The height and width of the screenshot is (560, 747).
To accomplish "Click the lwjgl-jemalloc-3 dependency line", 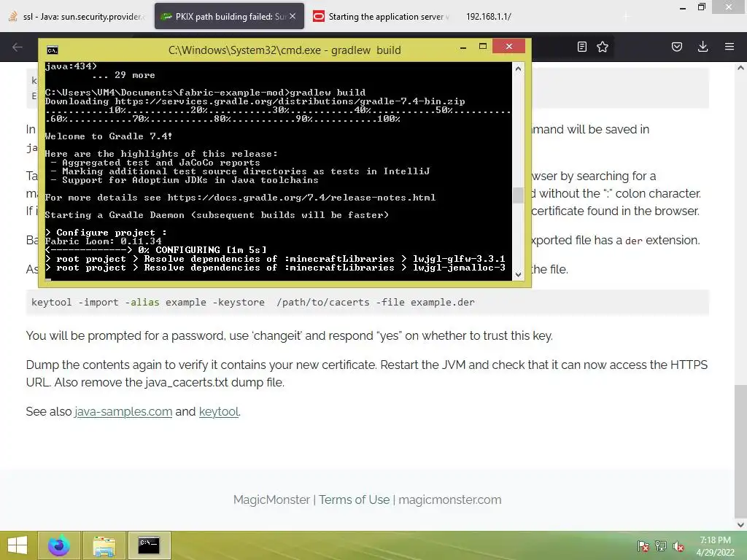I will tap(275, 268).
